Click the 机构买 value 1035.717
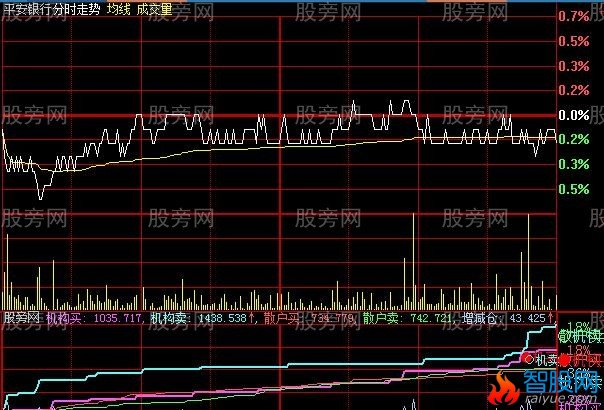604x410 pixels. pos(117,318)
